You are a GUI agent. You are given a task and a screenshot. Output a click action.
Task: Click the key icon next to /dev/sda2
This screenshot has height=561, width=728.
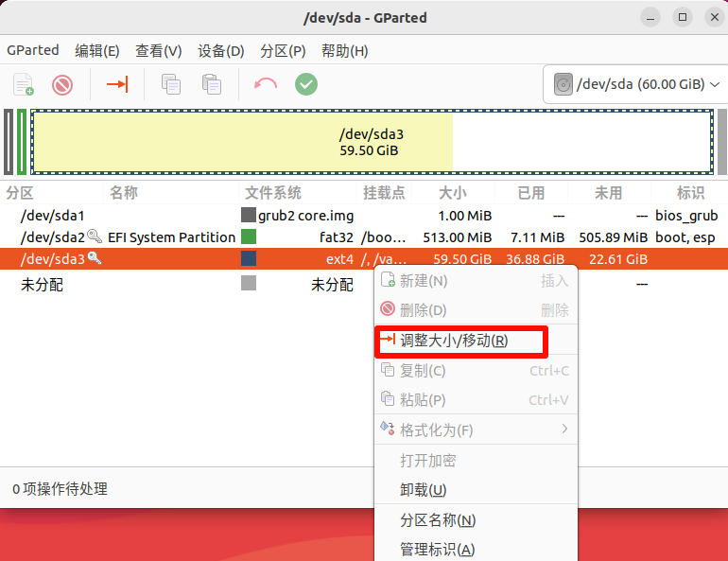95,237
